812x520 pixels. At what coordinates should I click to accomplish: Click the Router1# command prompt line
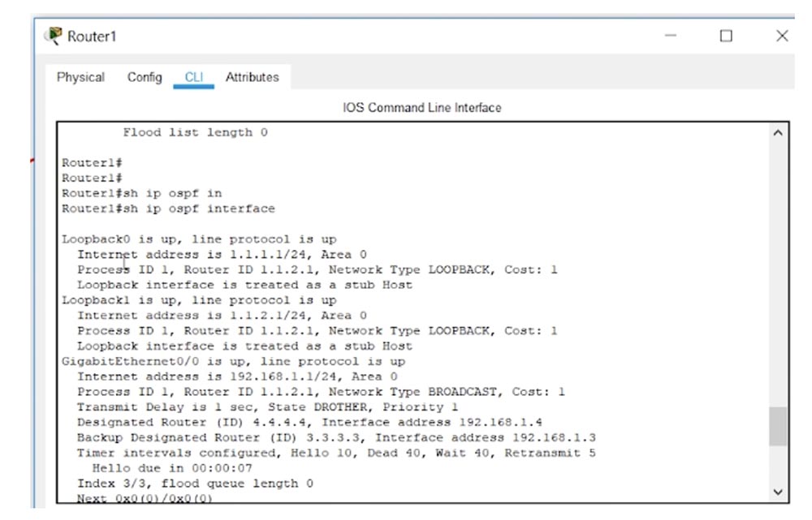(93, 161)
